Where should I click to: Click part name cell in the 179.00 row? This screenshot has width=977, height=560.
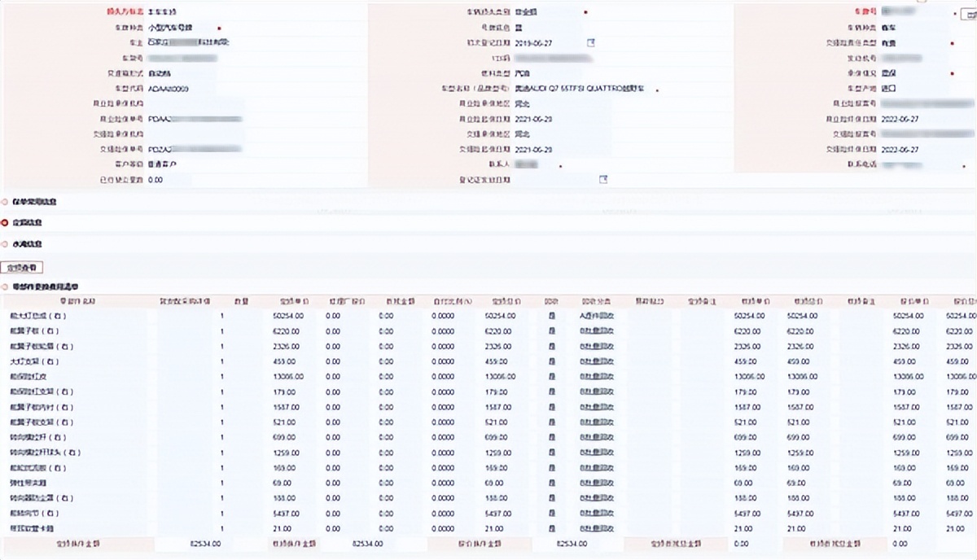(x=42, y=392)
